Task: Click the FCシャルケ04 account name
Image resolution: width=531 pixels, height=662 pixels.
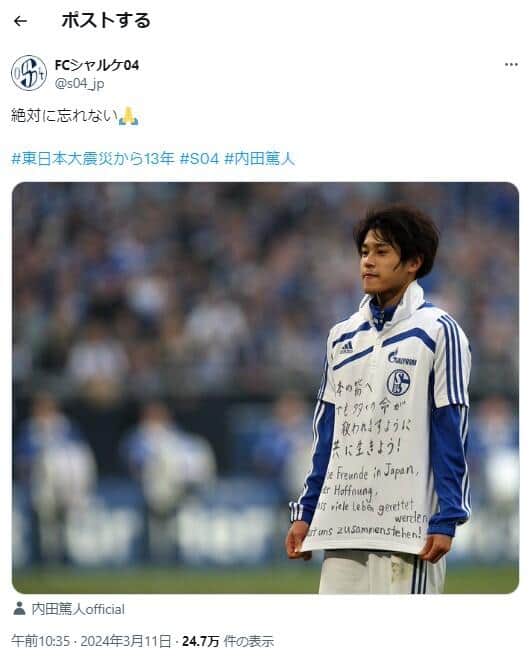Action: 97,65
